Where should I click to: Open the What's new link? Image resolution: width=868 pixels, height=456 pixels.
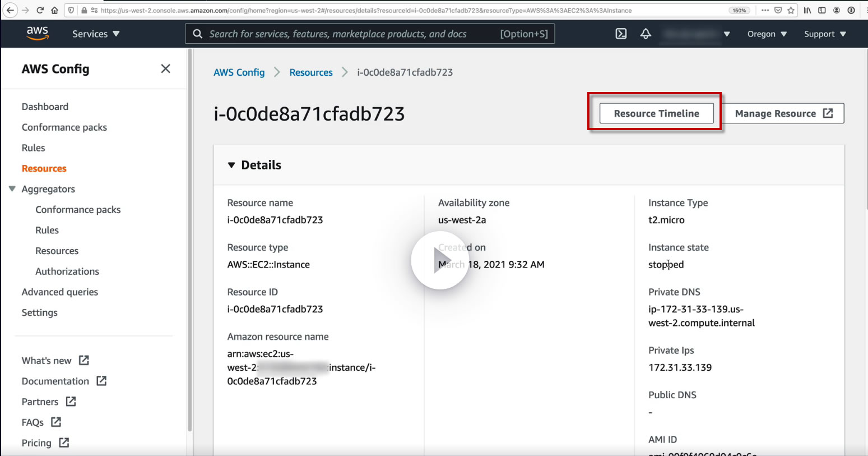tap(47, 361)
